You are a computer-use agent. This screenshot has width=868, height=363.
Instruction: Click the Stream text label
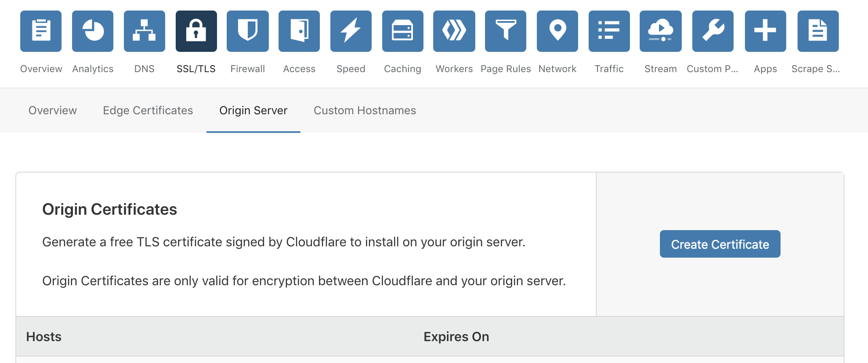pyautogui.click(x=661, y=69)
